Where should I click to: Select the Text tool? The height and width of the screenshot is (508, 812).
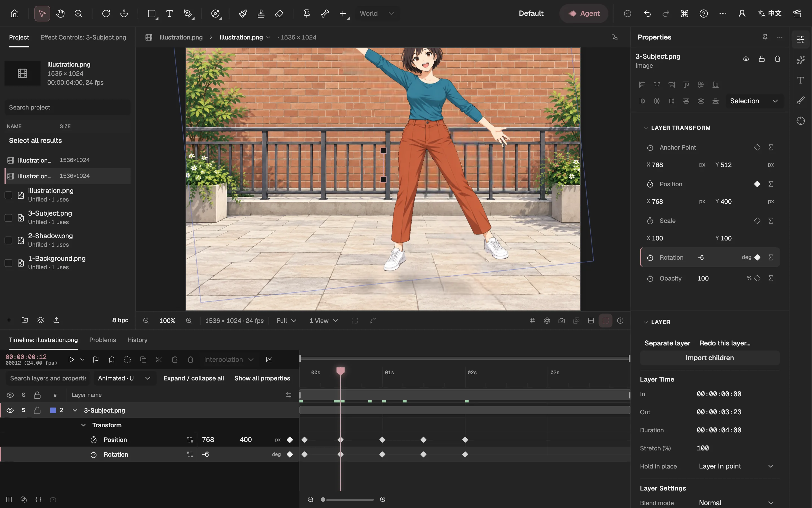click(170, 14)
